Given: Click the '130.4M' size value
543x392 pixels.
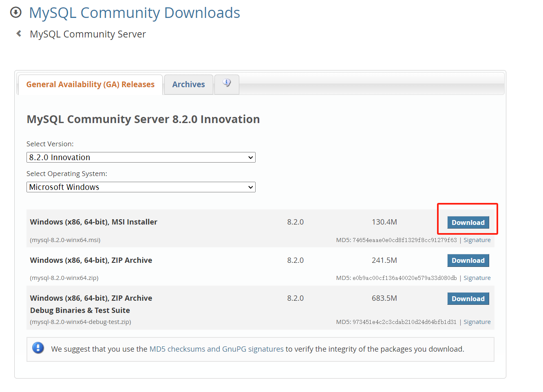Looking at the screenshot, I should click(x=384, y=222).
